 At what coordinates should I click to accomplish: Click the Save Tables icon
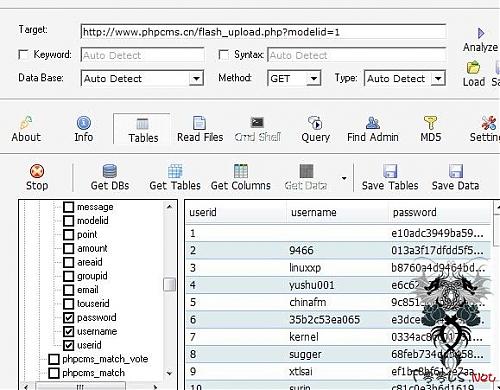tap(390, 171)
